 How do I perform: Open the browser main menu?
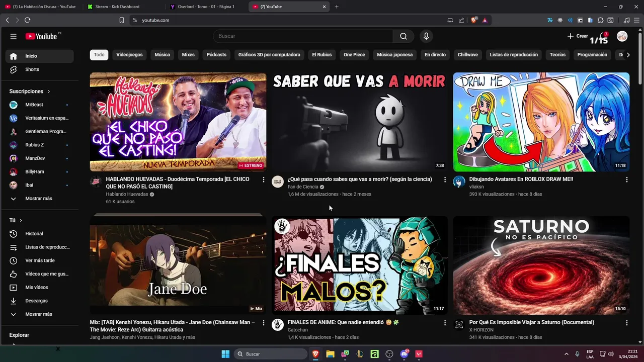coord(636,20)
